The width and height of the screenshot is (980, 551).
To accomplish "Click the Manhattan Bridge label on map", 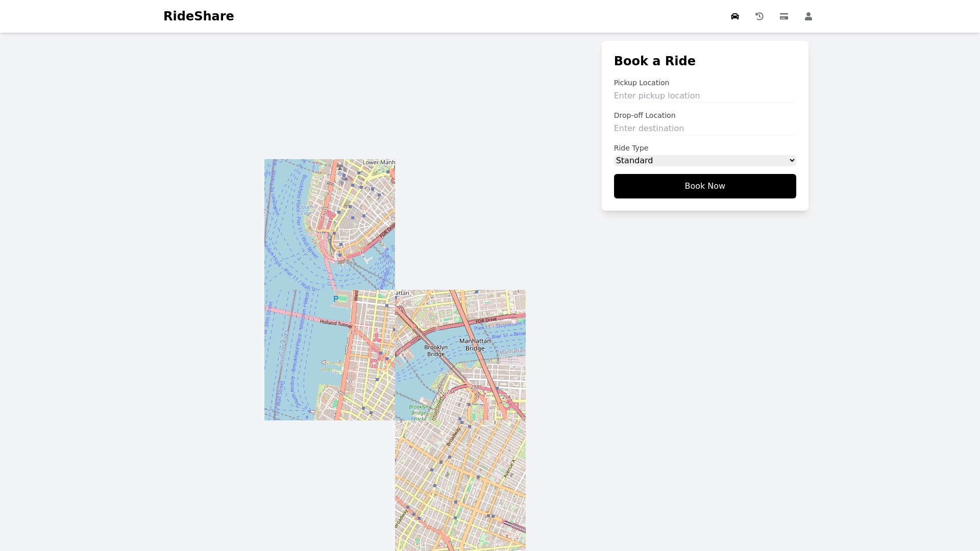I will tap(475, 344).
